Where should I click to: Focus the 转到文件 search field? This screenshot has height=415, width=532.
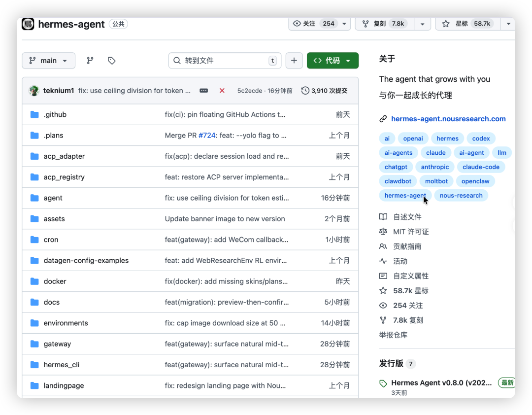pos(225,61)
